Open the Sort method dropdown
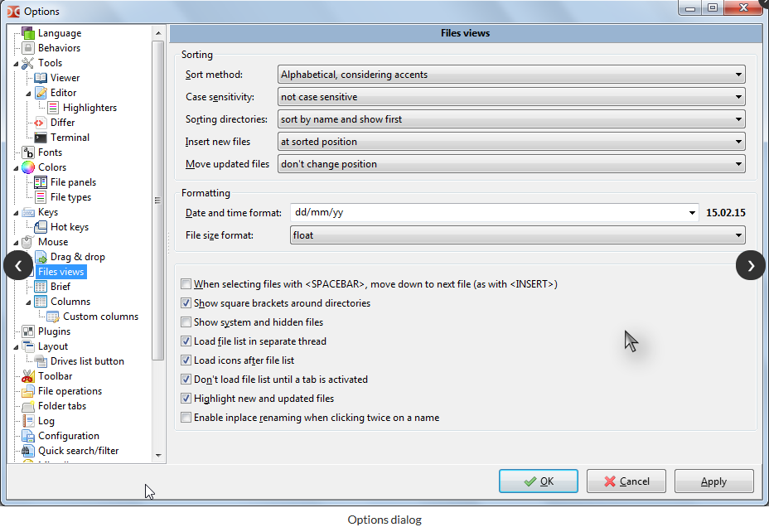 click(511, 75)
